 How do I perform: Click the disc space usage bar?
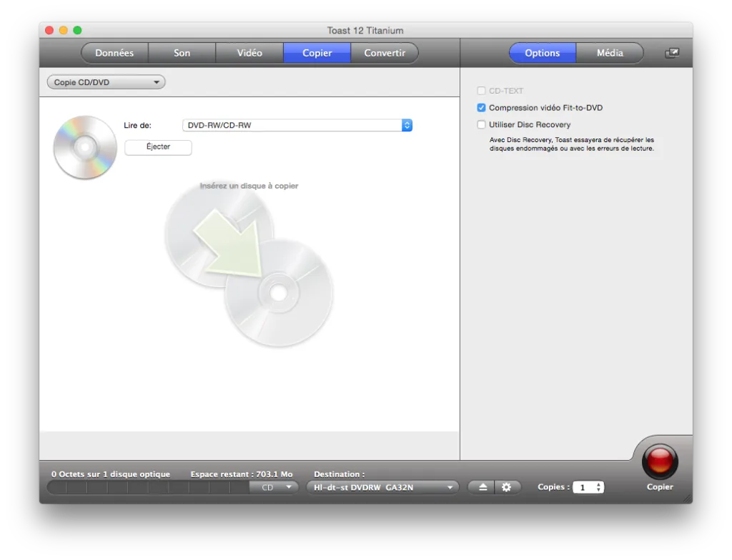pyautogui.click(x=148, y=487)
